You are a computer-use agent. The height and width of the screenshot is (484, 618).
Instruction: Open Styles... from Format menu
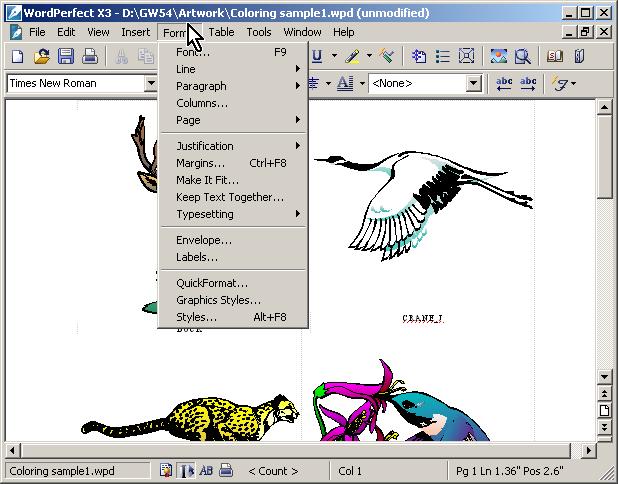[x=233, y=317]
